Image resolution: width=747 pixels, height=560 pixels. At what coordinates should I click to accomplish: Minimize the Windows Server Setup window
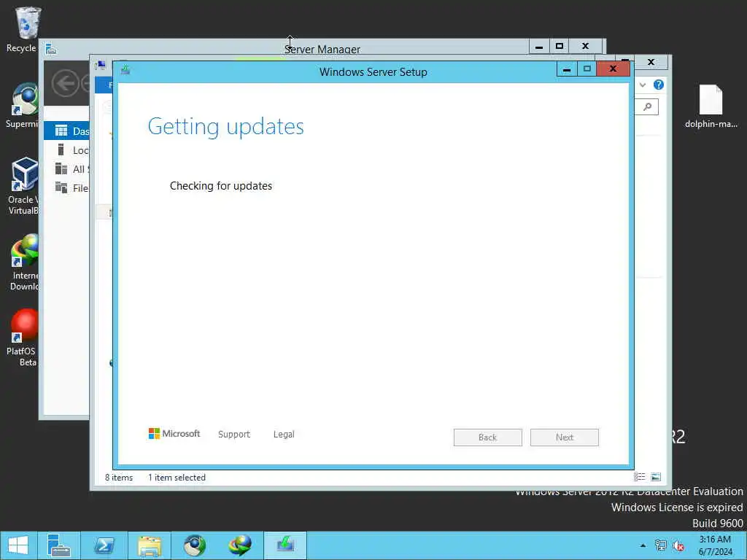coord(566,69)
